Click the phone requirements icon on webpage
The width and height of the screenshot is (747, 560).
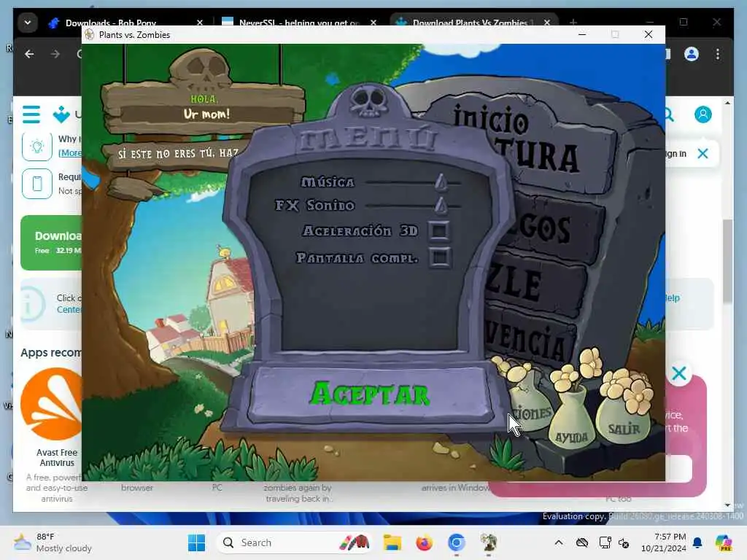pos(37,183)
